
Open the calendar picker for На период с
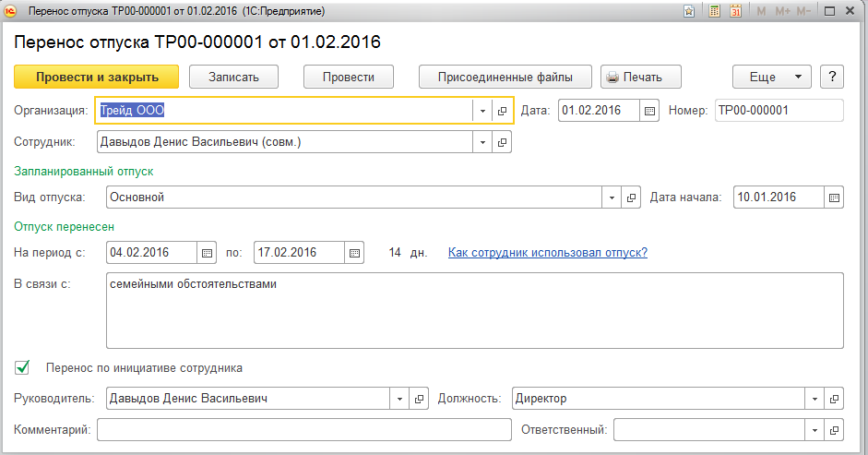tap(207, 253)
